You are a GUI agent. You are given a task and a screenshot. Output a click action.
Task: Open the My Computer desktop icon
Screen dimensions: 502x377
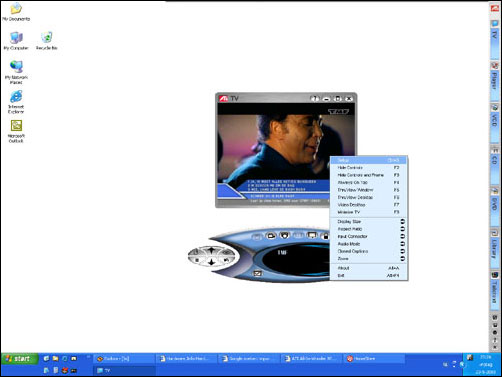[x=16, y=41]
